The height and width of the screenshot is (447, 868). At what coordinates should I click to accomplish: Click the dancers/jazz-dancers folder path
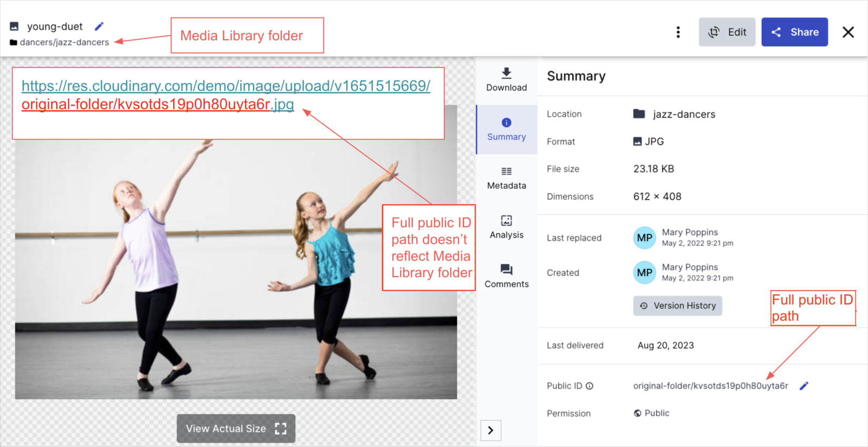click(64, 42)
